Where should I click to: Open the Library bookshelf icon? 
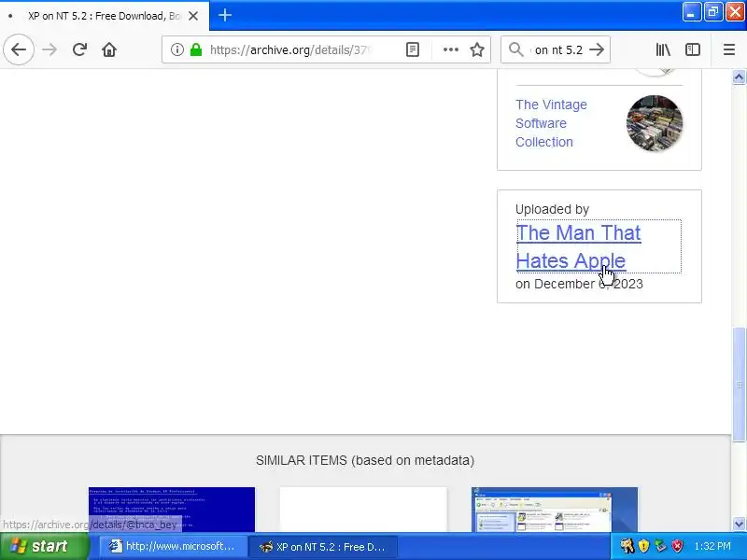[663, 49]
